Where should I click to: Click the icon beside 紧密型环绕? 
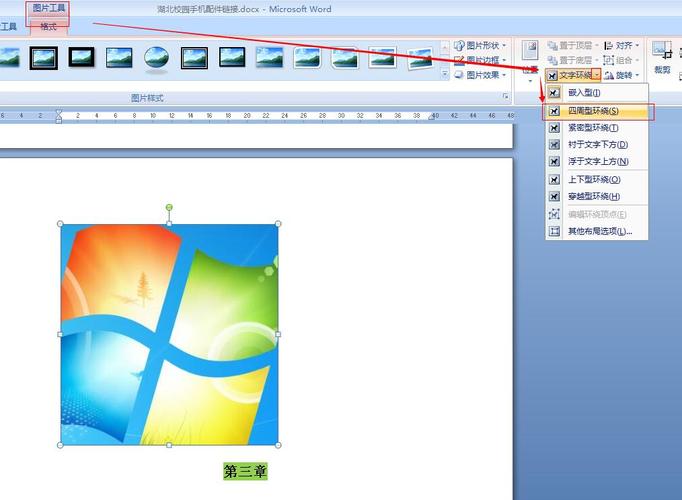pyautogui.click(x=554, y=128)
